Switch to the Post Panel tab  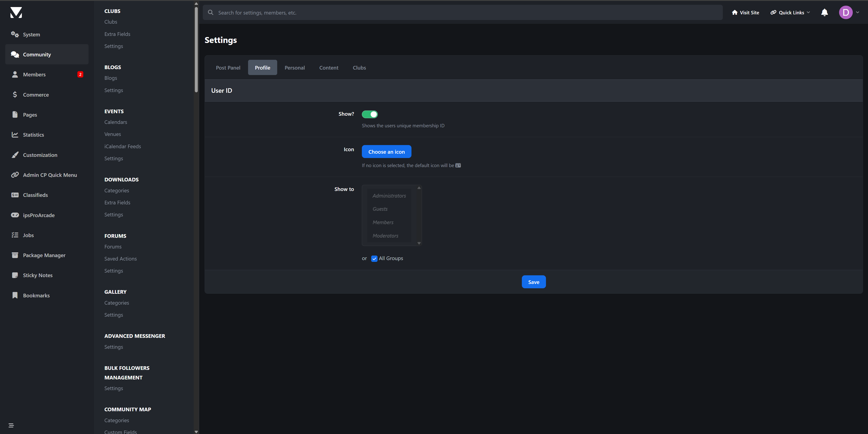pyautogui.click(x=228, y=68)
